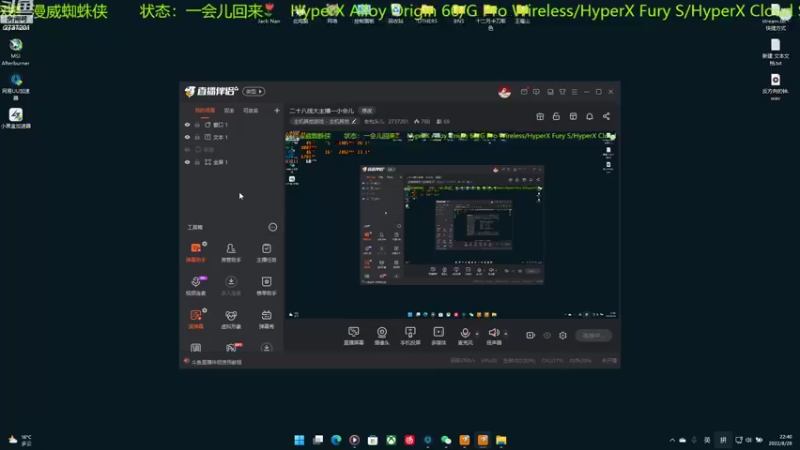
Task: Toggle the preview eye icon beside the gear
Action: 547,335
